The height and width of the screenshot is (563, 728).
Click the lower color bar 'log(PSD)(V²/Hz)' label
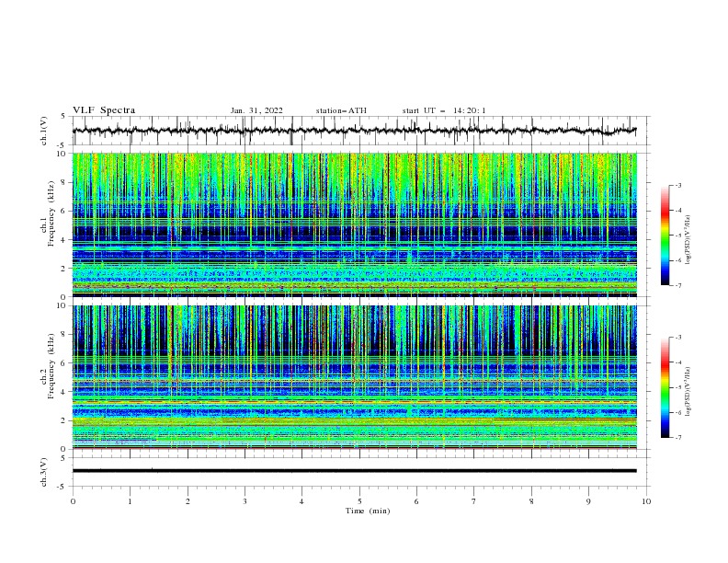689,392
